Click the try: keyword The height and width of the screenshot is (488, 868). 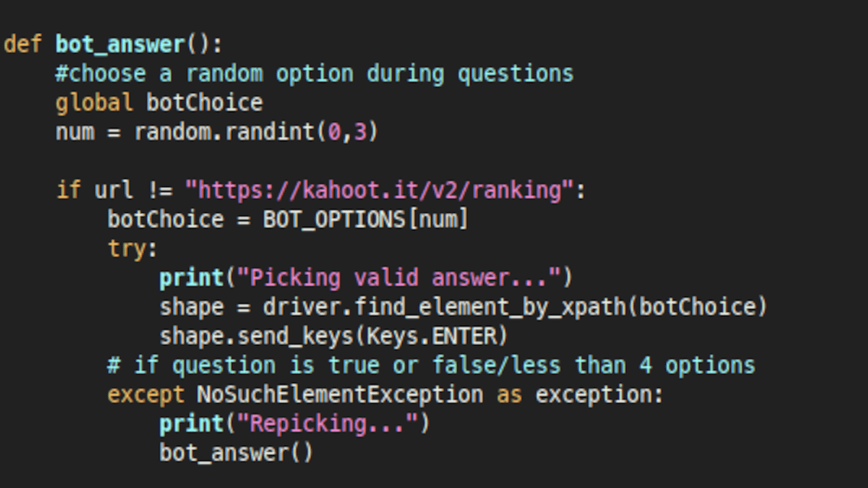[x=133, y=249]
